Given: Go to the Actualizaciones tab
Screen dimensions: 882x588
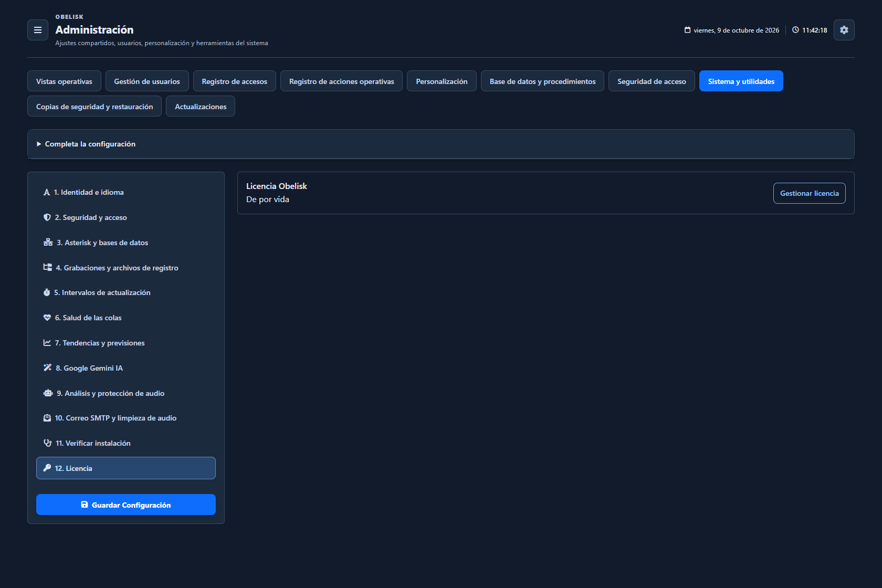Looking at the screenshot, I should tap(201, 106).
